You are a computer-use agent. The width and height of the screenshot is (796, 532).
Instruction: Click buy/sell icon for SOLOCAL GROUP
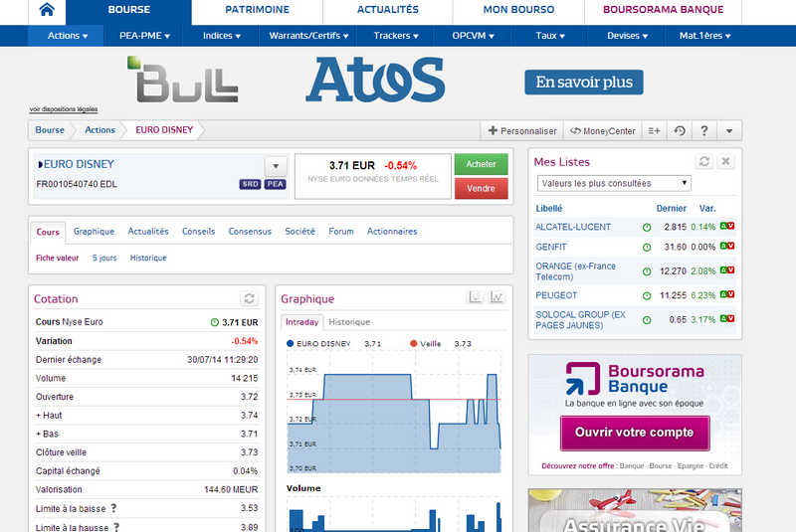pos(727,319)
